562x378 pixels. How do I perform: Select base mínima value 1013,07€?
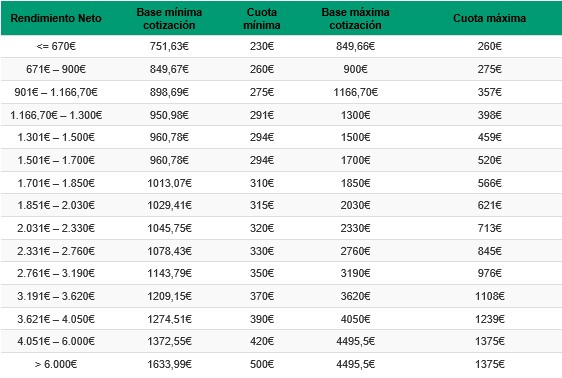point(170,183)
